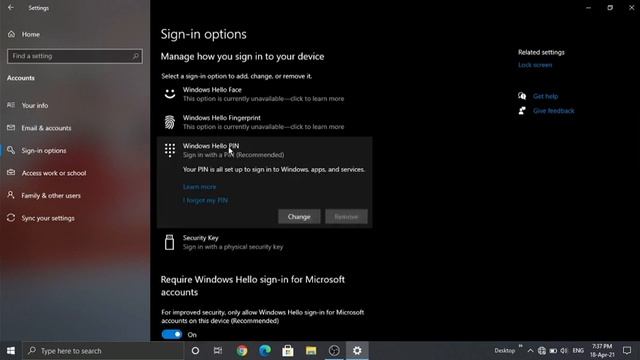Open Cortana circle on taskbar
640x360 pixels.
point(195,351)
